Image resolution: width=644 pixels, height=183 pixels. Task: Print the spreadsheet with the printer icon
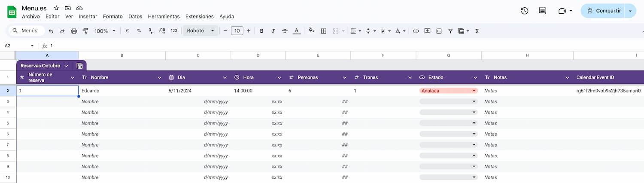(x=74, y=31)
